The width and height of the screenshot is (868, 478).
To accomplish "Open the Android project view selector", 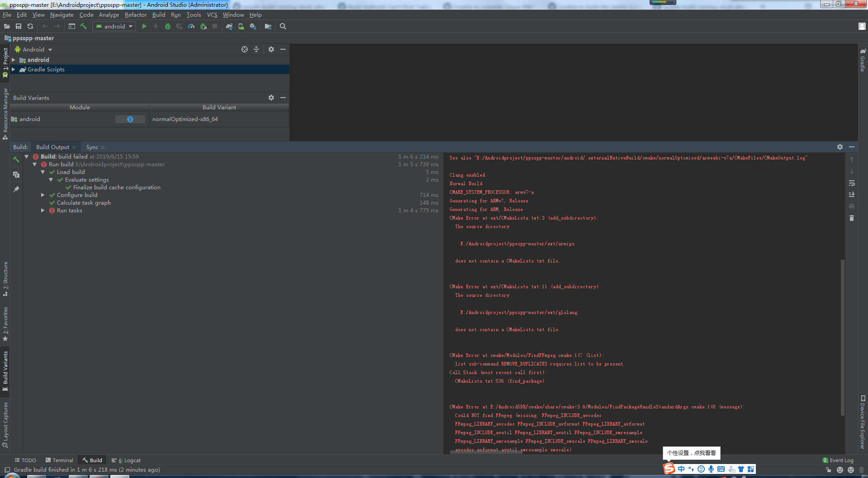I will pos(33,49).
